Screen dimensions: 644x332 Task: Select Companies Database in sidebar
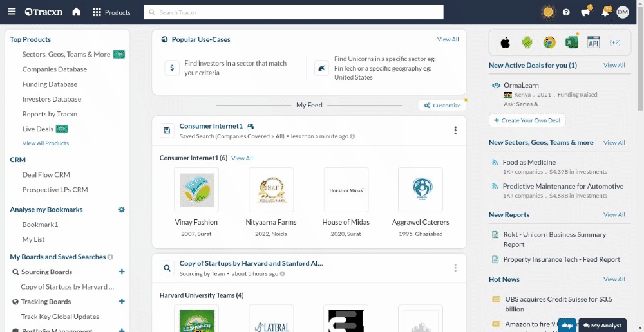(x=54, y=69)
